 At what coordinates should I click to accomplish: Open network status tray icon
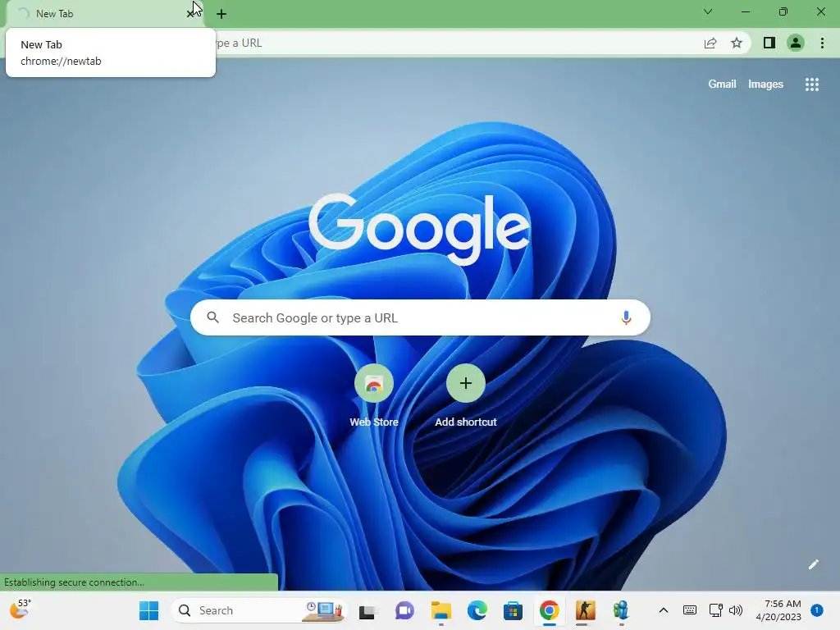point(715,610)
